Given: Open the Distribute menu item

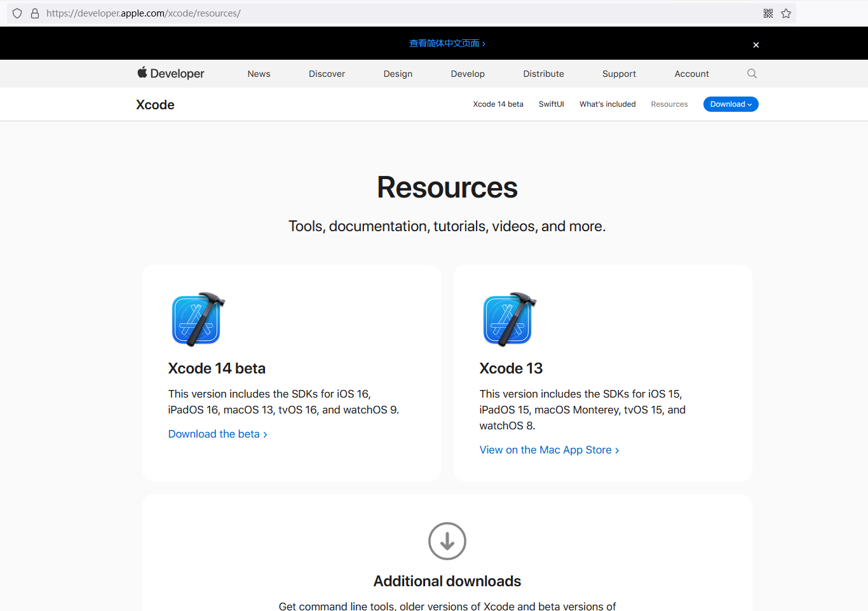Looking at the screenshot, I should pos(543,74).
